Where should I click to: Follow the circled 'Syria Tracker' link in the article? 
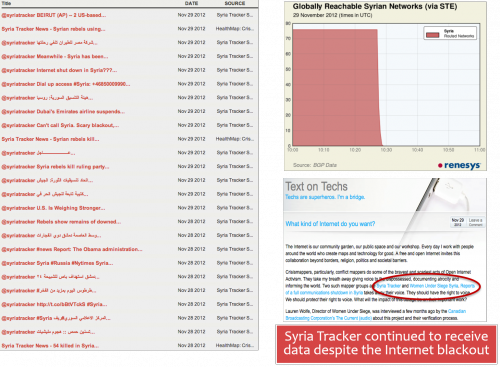[389, 286]
